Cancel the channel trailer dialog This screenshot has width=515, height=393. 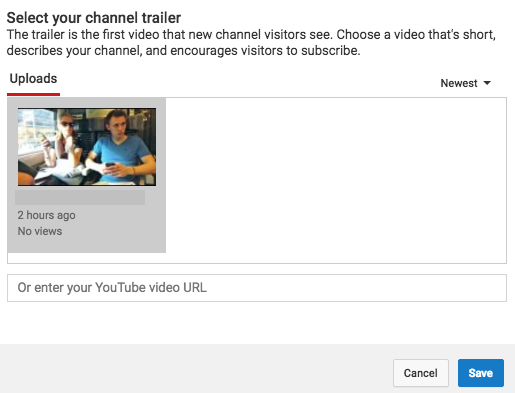click(421, 373)
